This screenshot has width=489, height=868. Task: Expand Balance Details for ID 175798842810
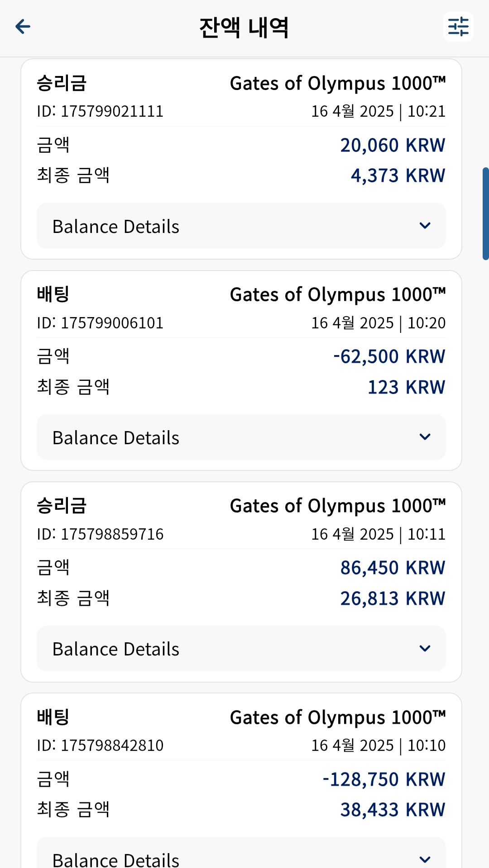(241, 853)
